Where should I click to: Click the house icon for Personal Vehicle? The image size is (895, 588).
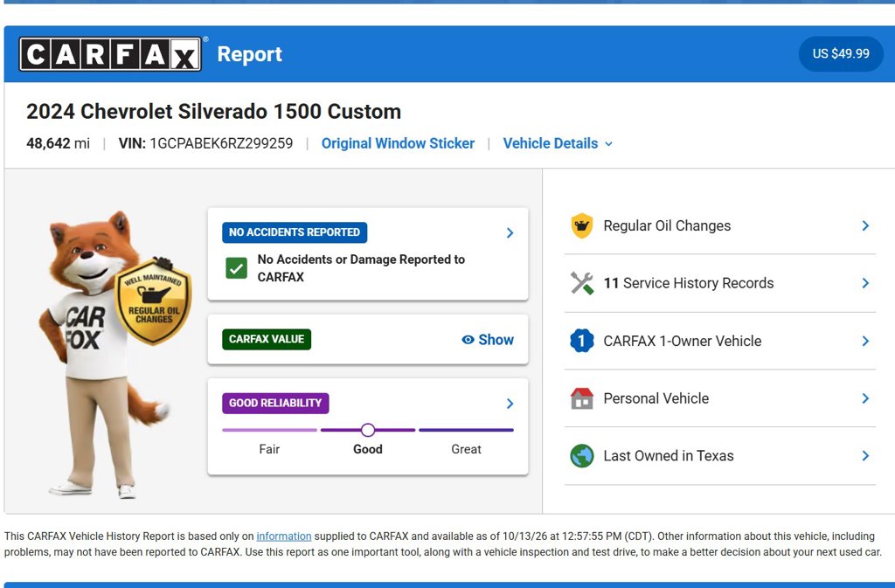581,398
